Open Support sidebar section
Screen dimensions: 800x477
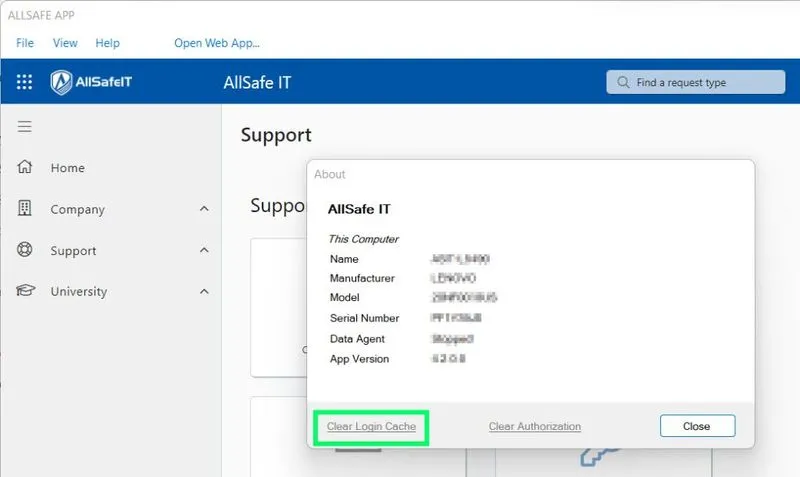[73, 250]
